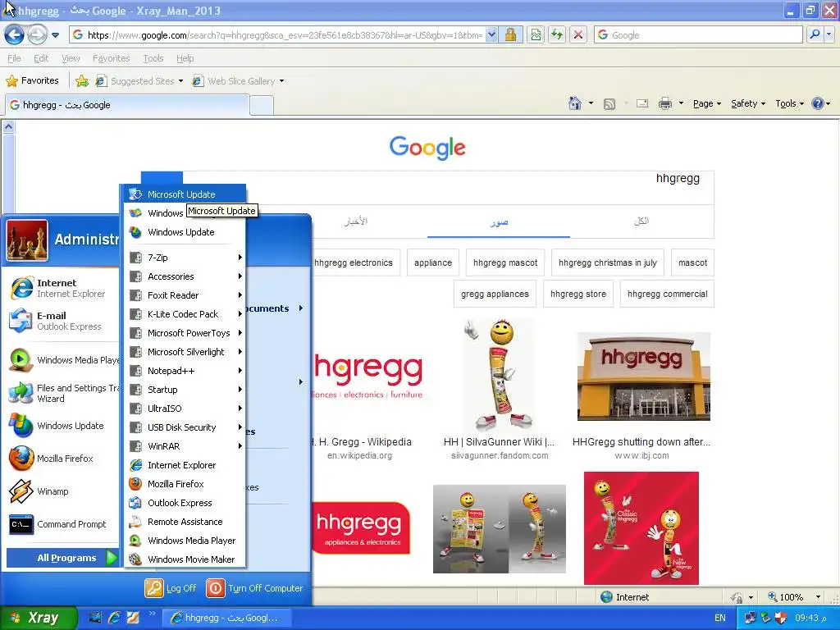Click the Turn Off Computer button
The width and height of the screenshot is (840, 630).
(254, 588)
